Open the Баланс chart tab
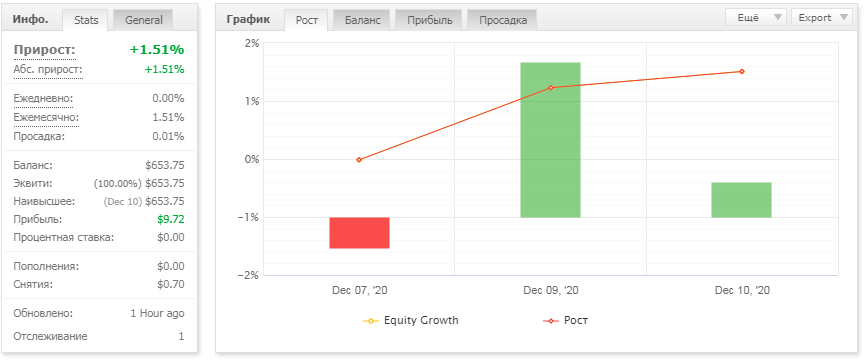This screenshot has width=865, height=362. [x=362, y=20]
